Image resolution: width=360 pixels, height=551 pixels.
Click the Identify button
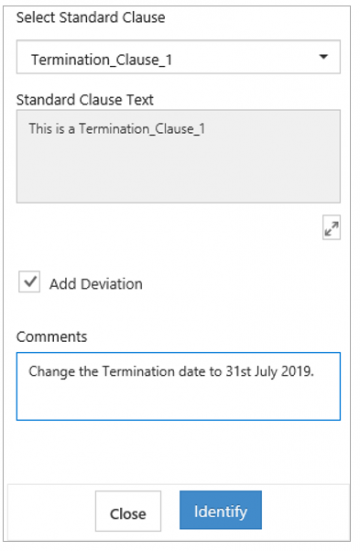click(x=220, y=510)
